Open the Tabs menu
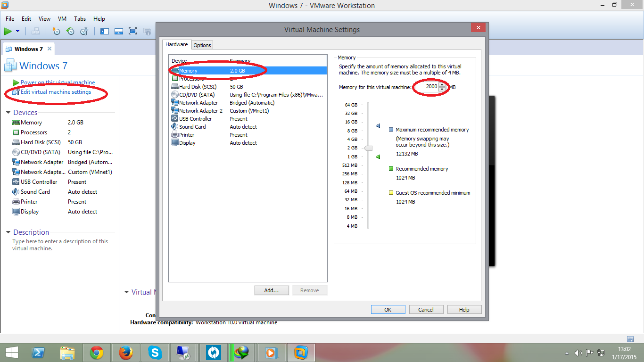Image resolution: width=644 pixels, height=362 pixels. click(80, 19)
